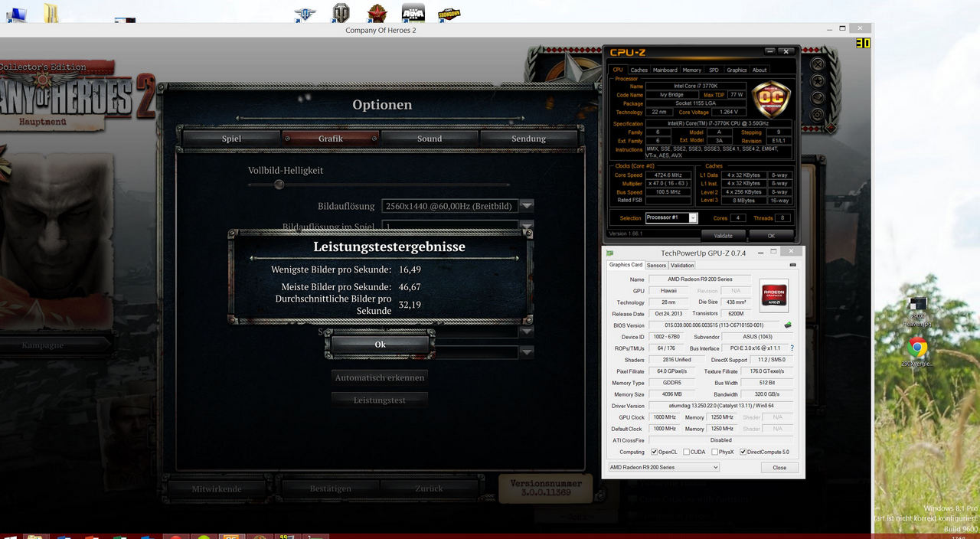Expand the Bildauflösung im Spiel dropdown arrow
This screenshot has width=980, height=539.
[x=527, y=227]
